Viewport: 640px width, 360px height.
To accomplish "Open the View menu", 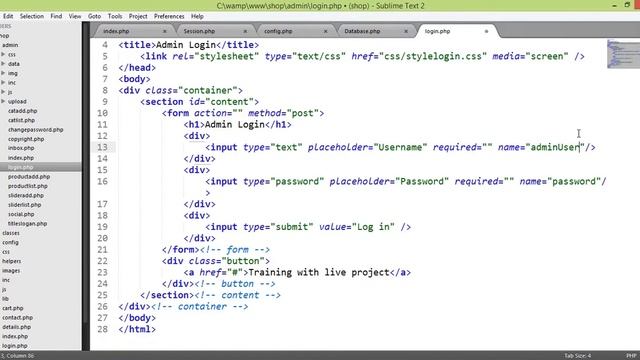I will (x=75, y=16).
